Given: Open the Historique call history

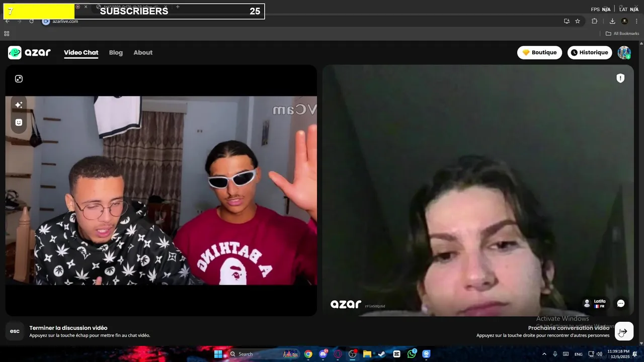Looking at the screenshot, I should [x=590, y=52].
